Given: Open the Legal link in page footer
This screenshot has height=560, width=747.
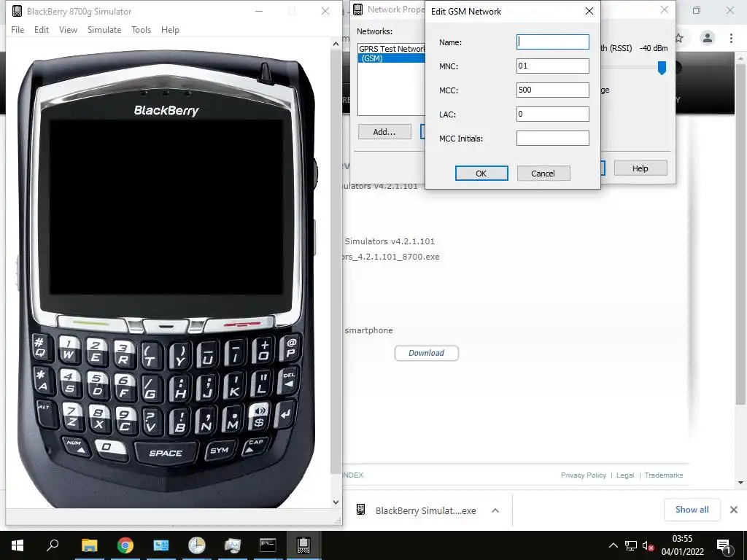Looking at the screenshot, I should point(625,475).
